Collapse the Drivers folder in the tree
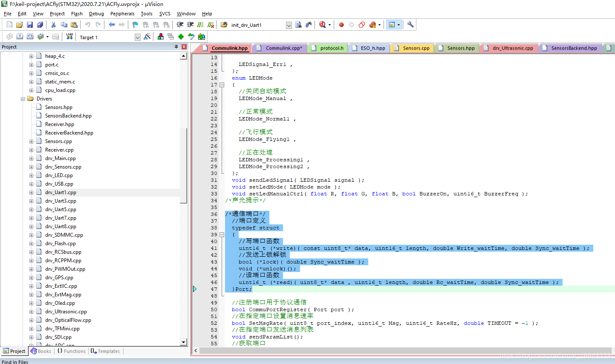 [23, 99]
